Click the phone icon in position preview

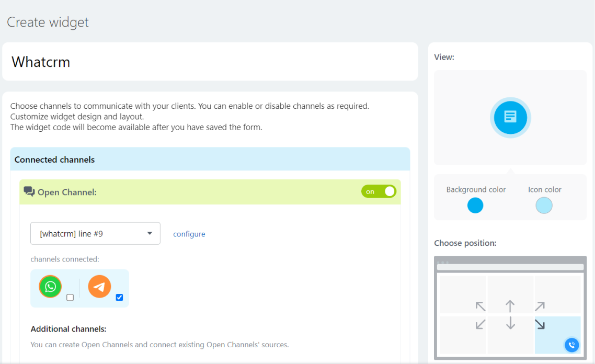pos(571,345)
